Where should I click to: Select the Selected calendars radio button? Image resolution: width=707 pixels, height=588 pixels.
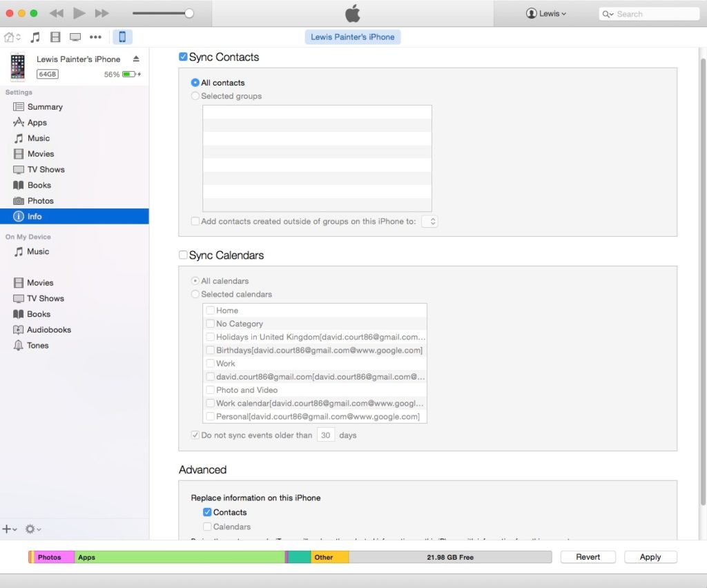[x=195, y=294]
